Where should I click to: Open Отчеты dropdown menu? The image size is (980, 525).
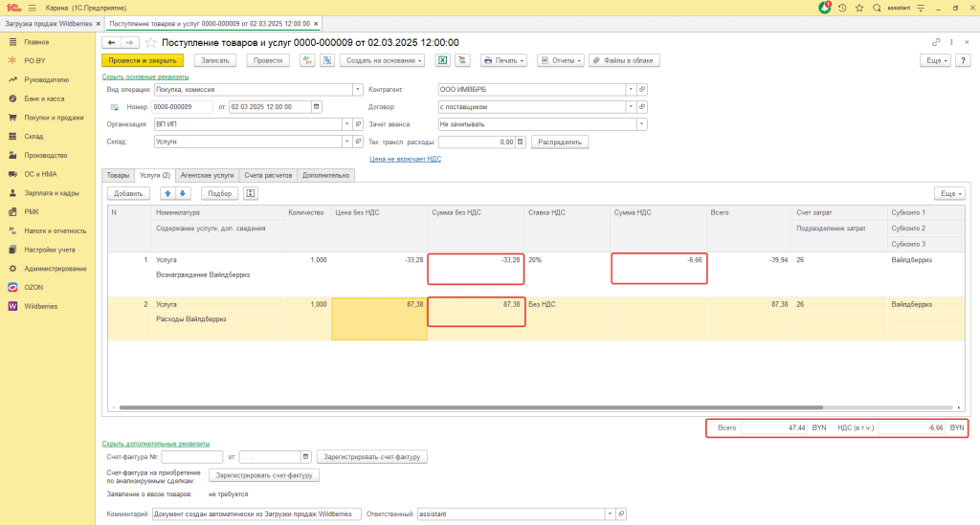tap(561, 60)
